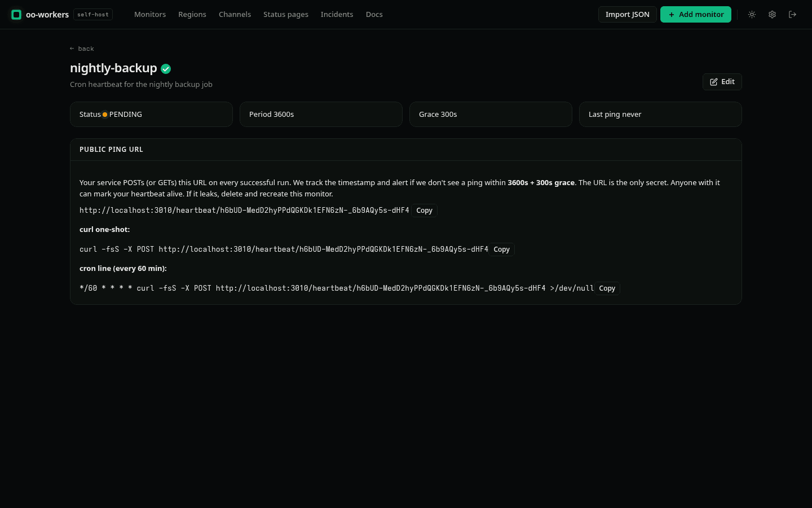Navigate to Incidents
Image resolution: width=812 pixels, height=508 pixels.
click(337, 15)
